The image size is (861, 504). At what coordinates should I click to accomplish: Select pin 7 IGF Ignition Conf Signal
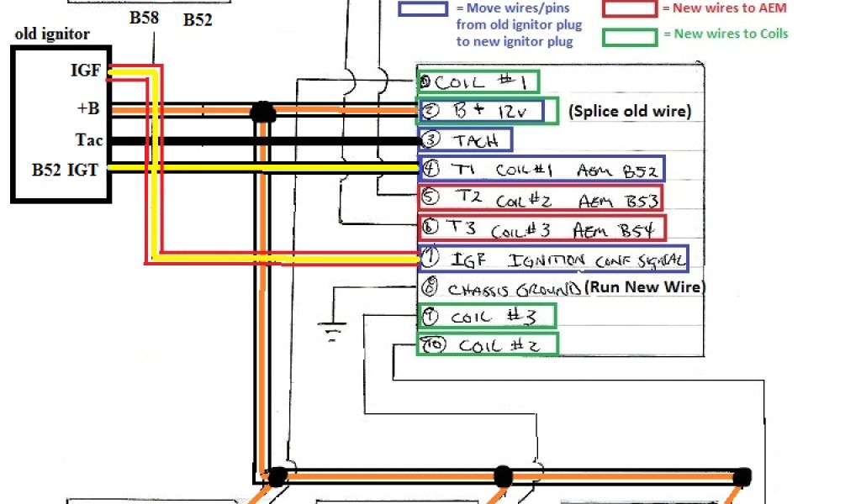tap(552, 258)
